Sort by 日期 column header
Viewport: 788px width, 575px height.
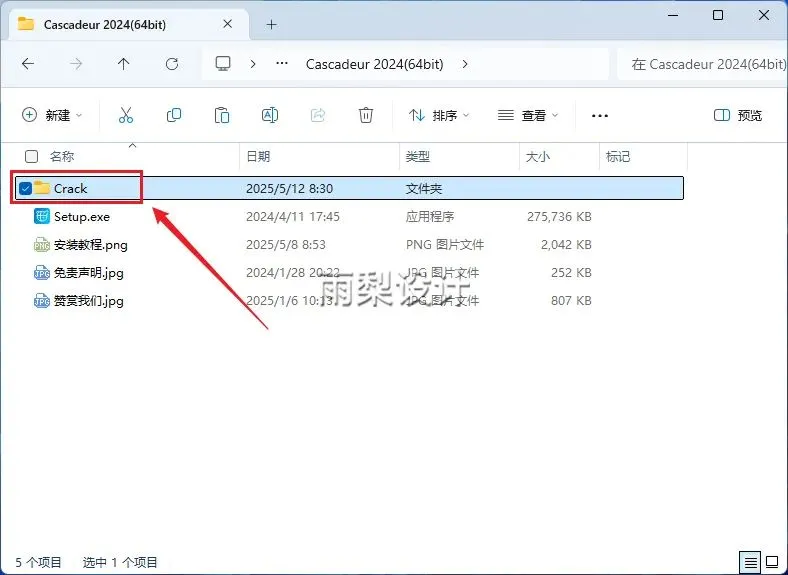pyautogui.click(x=258, y=156)
